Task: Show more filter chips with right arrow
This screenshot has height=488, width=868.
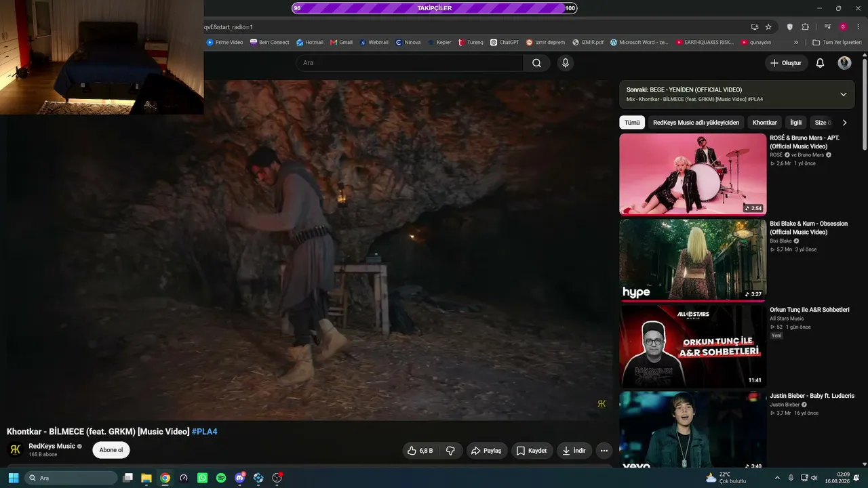Action: point(844,123)
